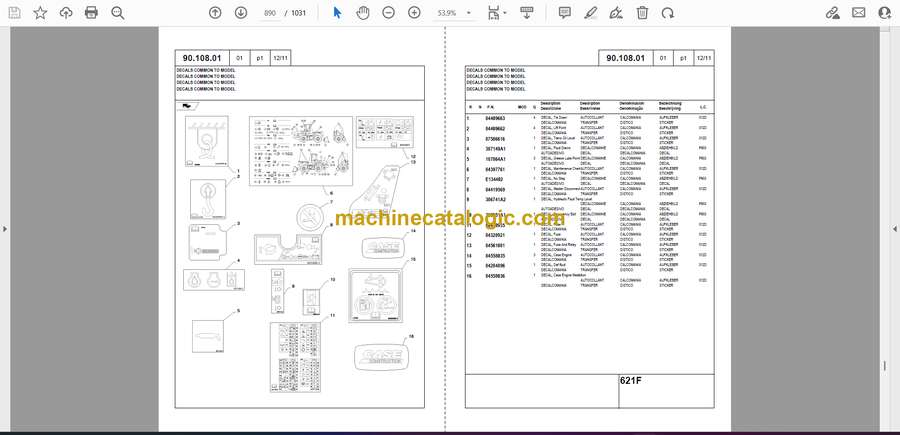Click the maintenance chart decal drawing 6

[x=301, y=151]
